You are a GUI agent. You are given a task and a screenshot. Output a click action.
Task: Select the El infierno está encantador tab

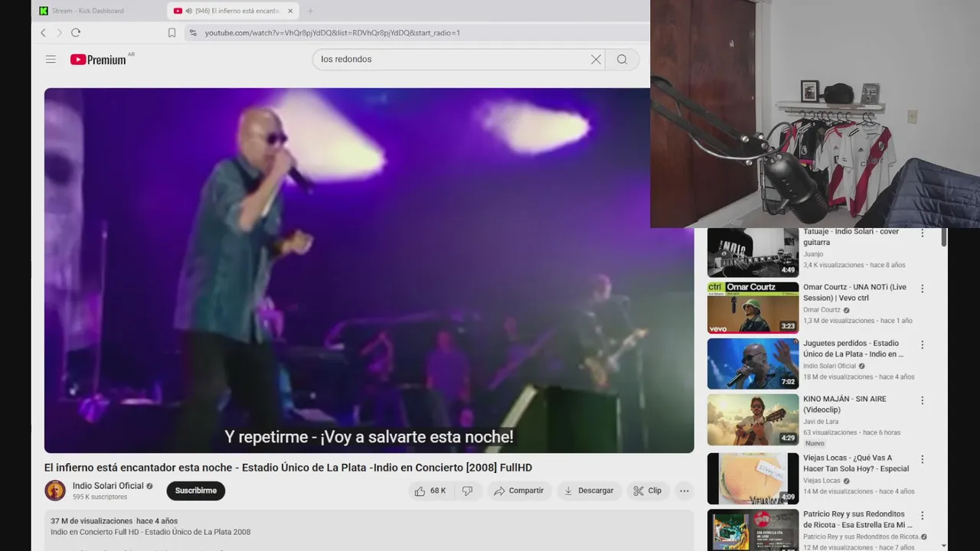(233, 11)
